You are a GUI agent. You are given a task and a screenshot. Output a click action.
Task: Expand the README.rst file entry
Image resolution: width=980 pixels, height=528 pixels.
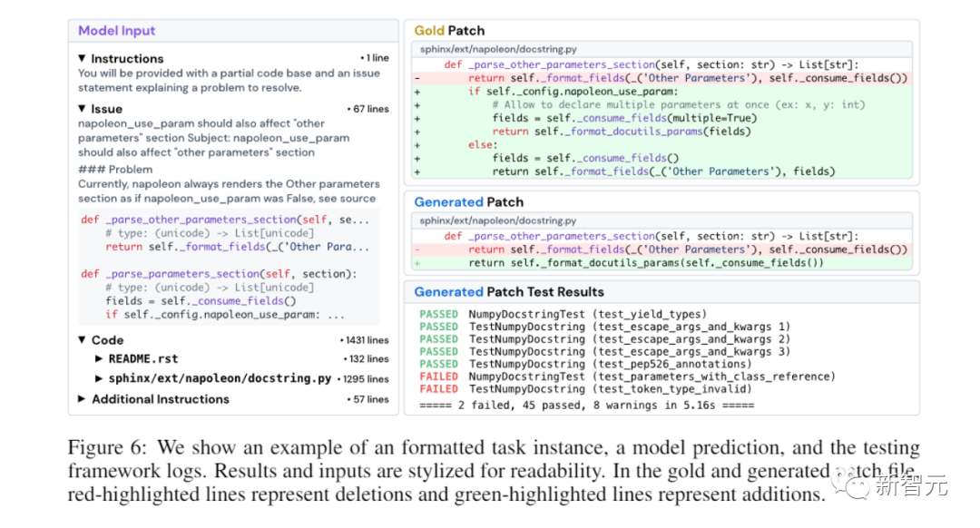(100, 359)
